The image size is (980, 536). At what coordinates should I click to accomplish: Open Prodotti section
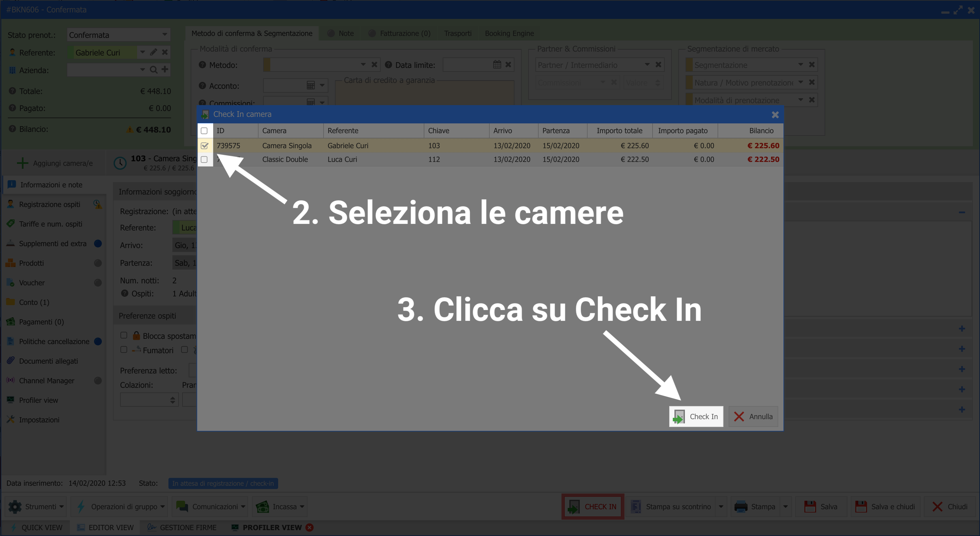click(55, 263)
